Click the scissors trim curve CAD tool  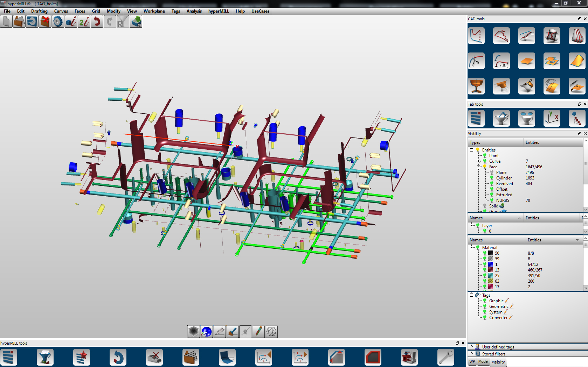476,61
